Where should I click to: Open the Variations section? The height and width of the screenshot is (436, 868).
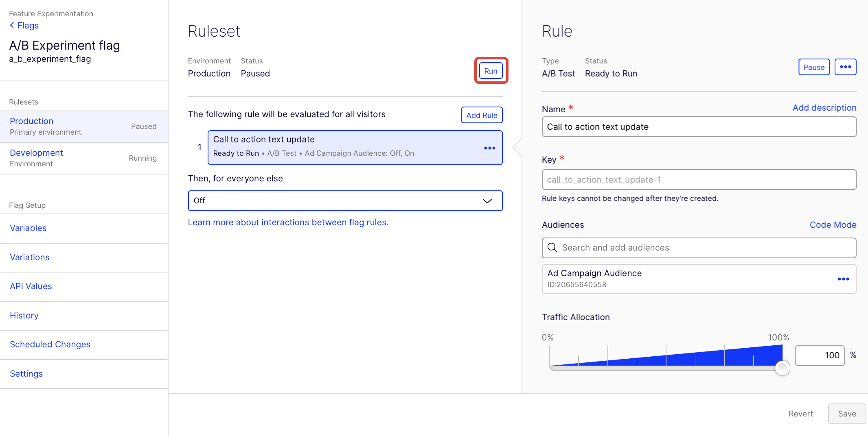coord(30,257)
